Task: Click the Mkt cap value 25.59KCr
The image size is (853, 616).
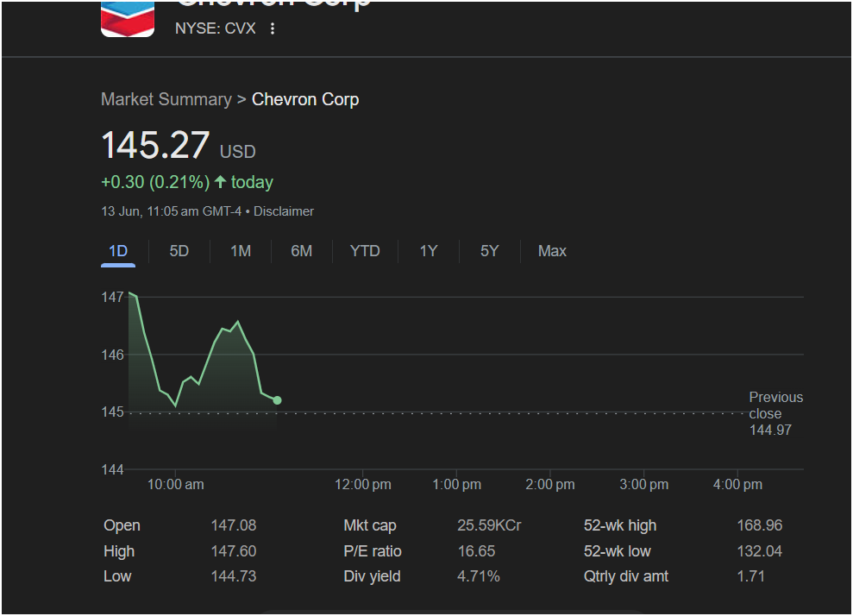Action: point(489,525)
